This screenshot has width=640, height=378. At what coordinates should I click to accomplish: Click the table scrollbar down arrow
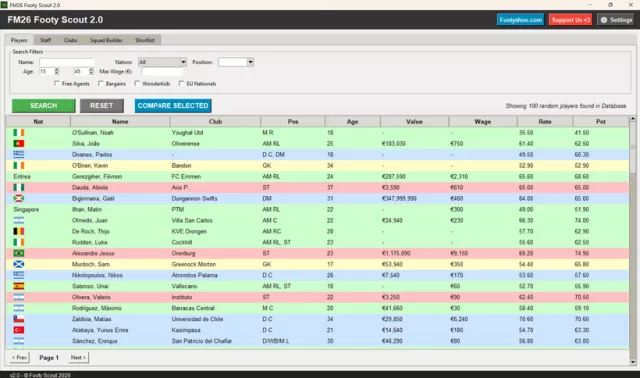click(633, 362)
